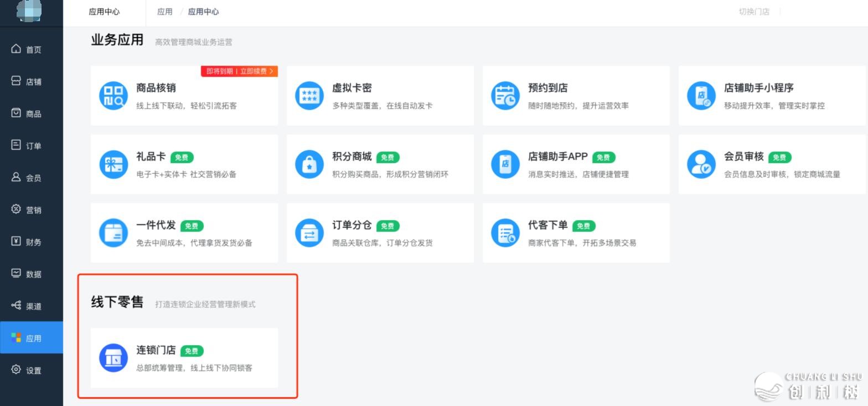Screen dimensions: 868x406
Task: Open 预约到店 app title
Action: click(548, 88)
